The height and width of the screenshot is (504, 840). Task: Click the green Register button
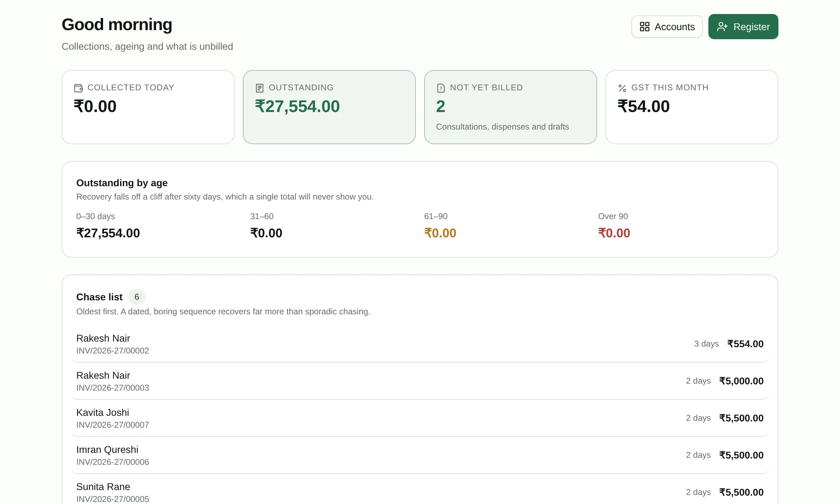pos(743,27)
